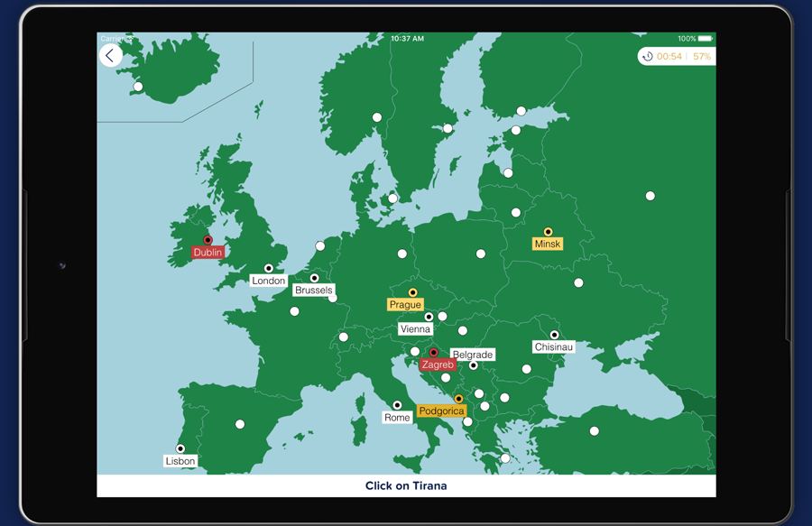Select the Lisbon label
812x526 pixels.
(x=180, y=460)
